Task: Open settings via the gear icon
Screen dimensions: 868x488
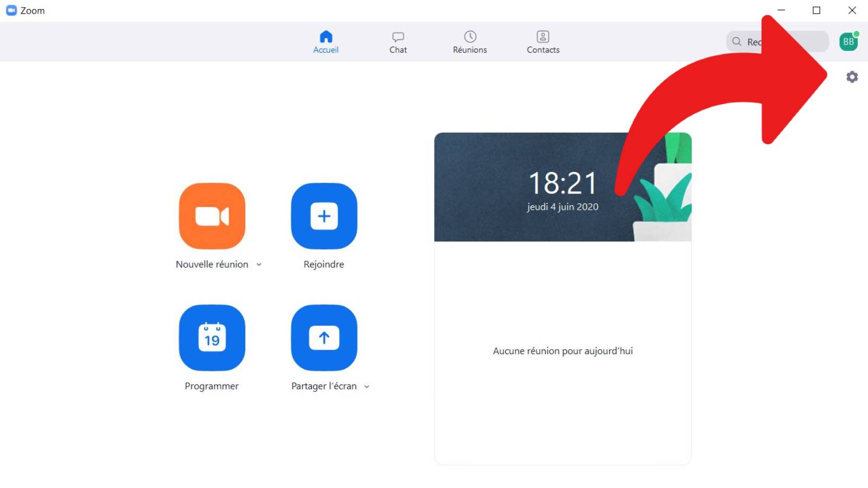Action: [852, 77]
